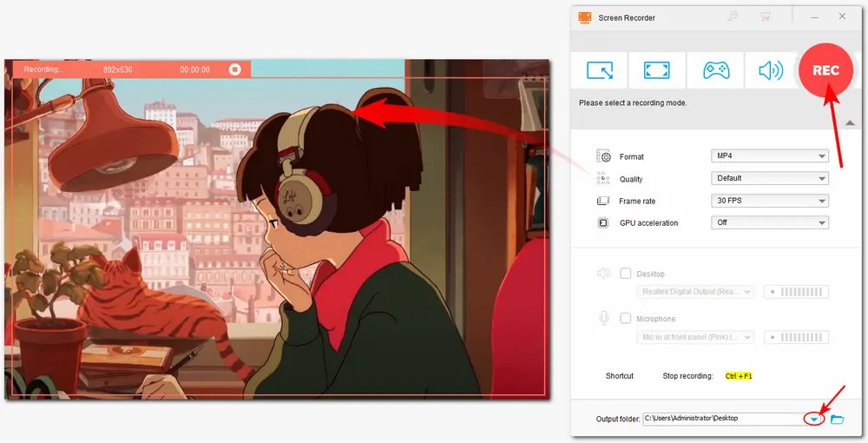Screen dimensions: 868x443
Task: Close the Screen Recorder window
Action: pyautogui.click(x=842, y=17)
